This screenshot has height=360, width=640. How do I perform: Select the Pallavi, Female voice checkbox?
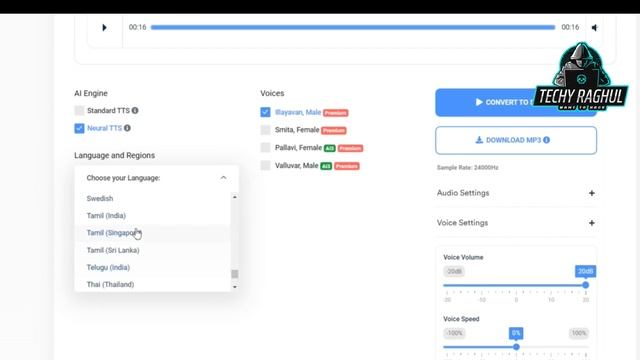pos(265,148)
